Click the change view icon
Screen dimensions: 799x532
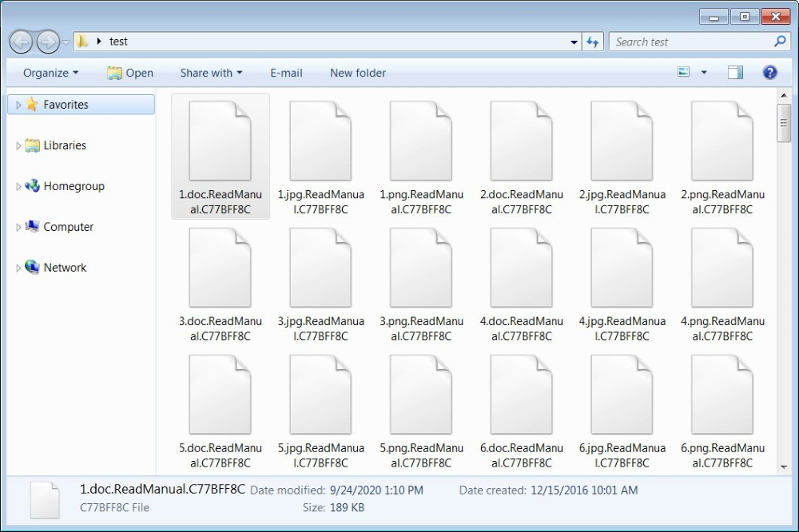[x=684, y=73]
